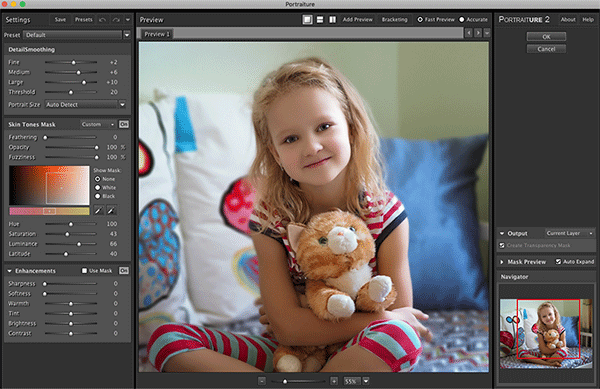Open the Preset dropdown arrow
The width and height of the screenshot is (600, 389).
pyautogui.click(x=127, y=35)
